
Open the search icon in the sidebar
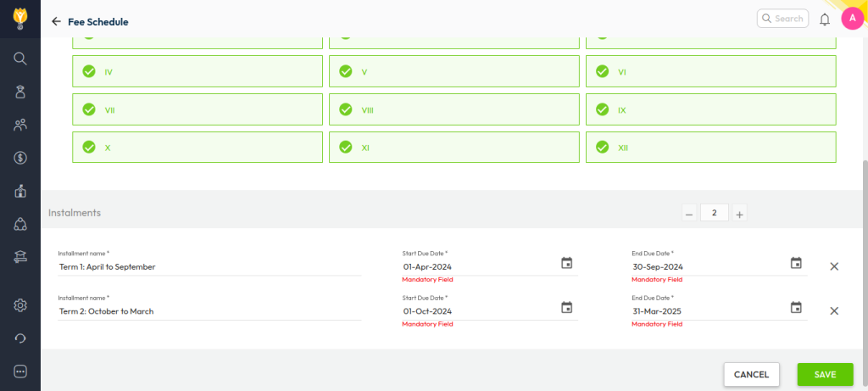coord(20,59)
